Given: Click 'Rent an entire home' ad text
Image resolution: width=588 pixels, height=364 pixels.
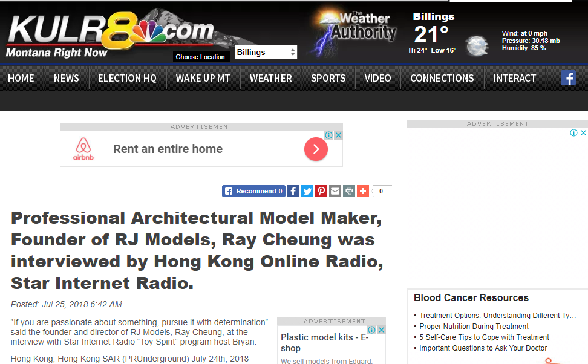Looking at the screenshot, I should click(168, 149).
